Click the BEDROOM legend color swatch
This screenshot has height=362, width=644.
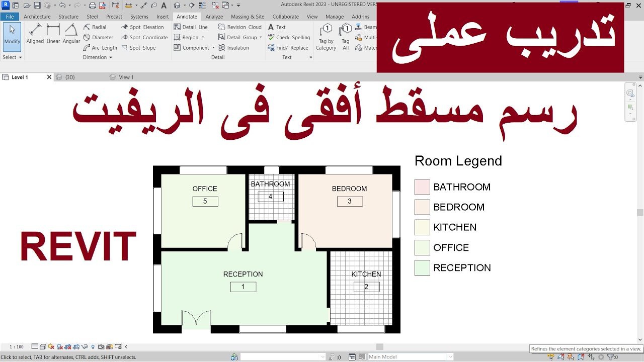422,207
